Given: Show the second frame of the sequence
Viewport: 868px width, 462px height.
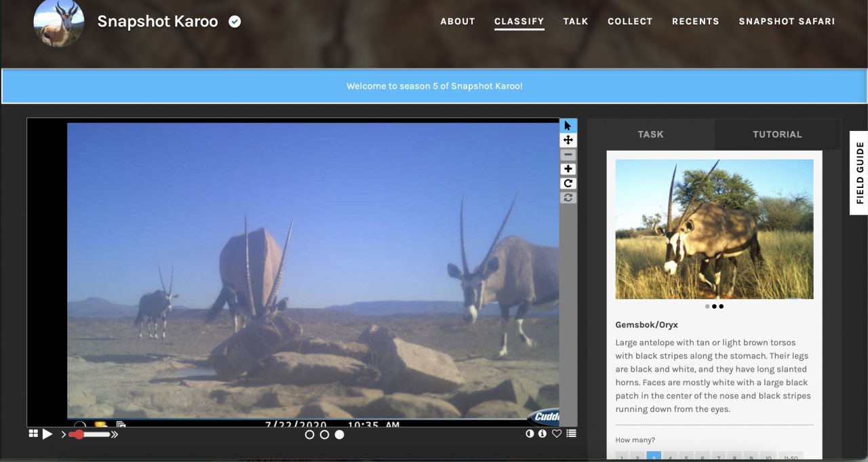Looking at the screenshot, I should click(324, 434).
